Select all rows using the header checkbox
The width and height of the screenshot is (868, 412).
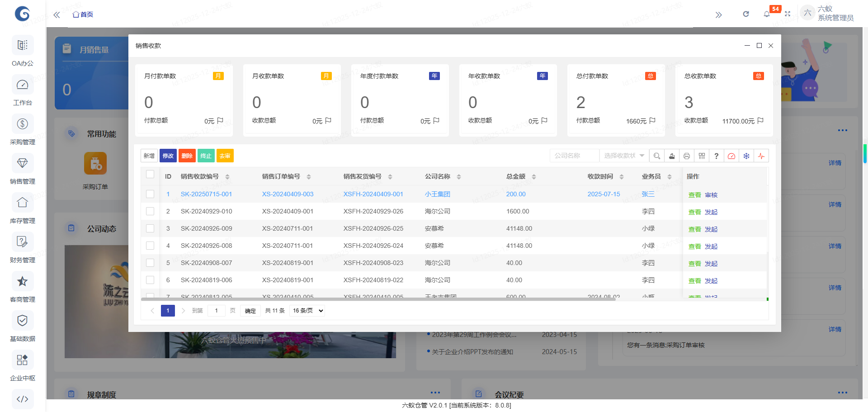pyautogui.click(x=150, y=174)
